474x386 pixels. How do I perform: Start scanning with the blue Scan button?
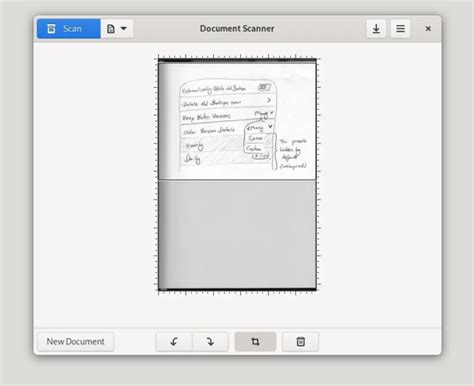(69, 29)
